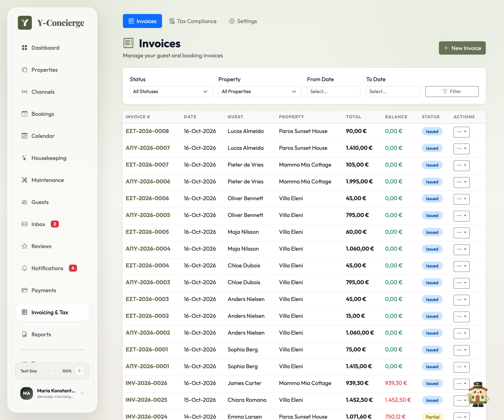Viewport: 504px width, 420px height.
Task: Click the Y-Concierge logo icon
Action: point(25,23)
